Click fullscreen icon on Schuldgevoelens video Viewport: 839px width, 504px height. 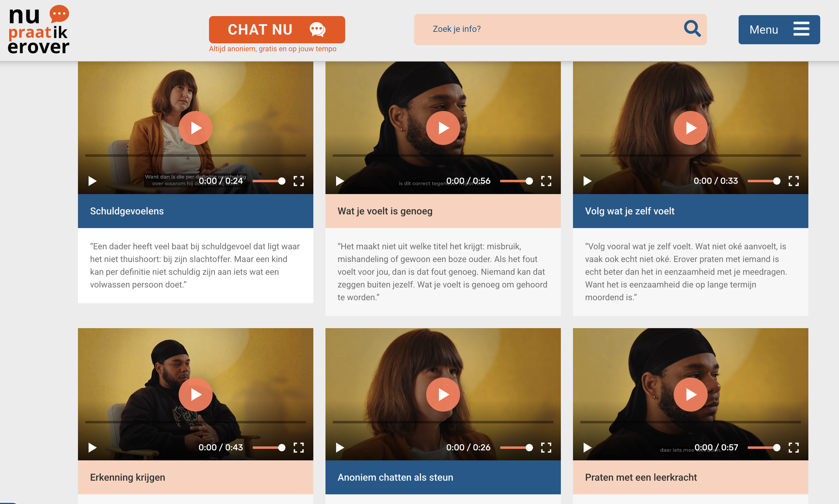tap(299, 181)
